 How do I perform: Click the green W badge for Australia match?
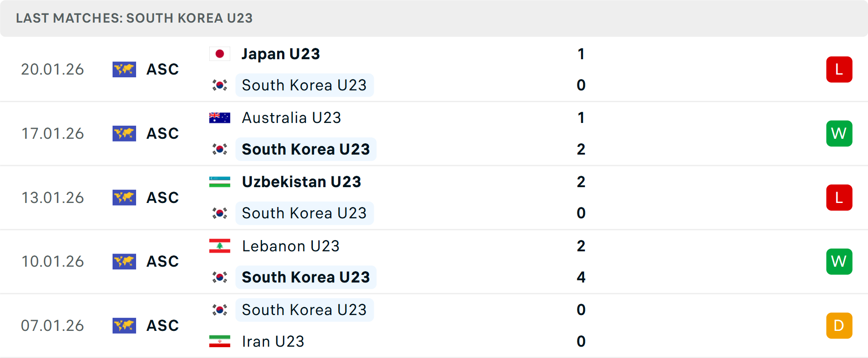coord(839,133)
